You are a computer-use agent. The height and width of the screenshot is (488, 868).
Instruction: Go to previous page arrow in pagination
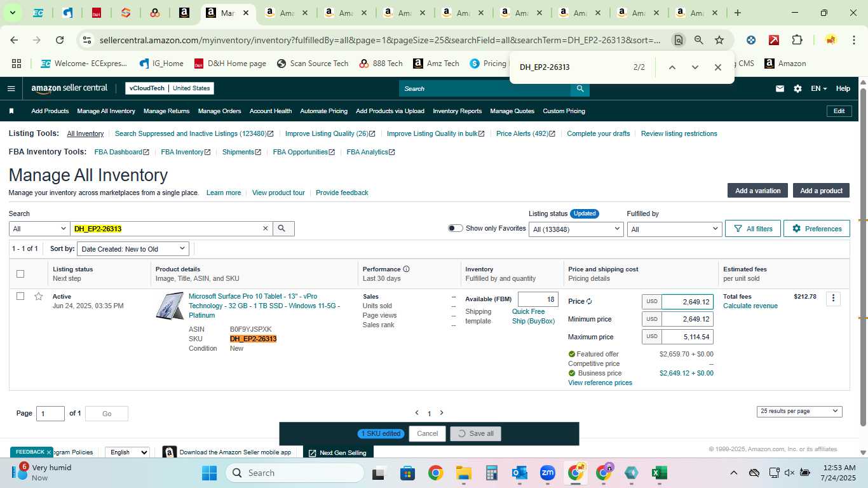[x=417, y=413]
